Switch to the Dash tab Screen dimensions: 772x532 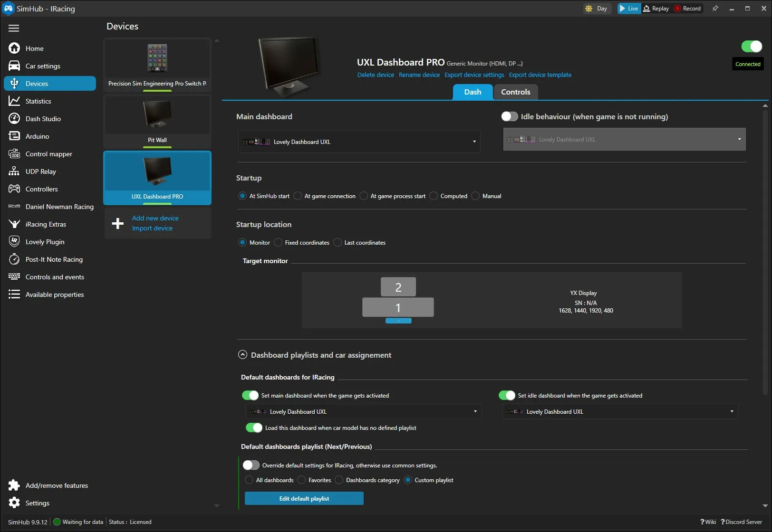click(x=473, y=92)
